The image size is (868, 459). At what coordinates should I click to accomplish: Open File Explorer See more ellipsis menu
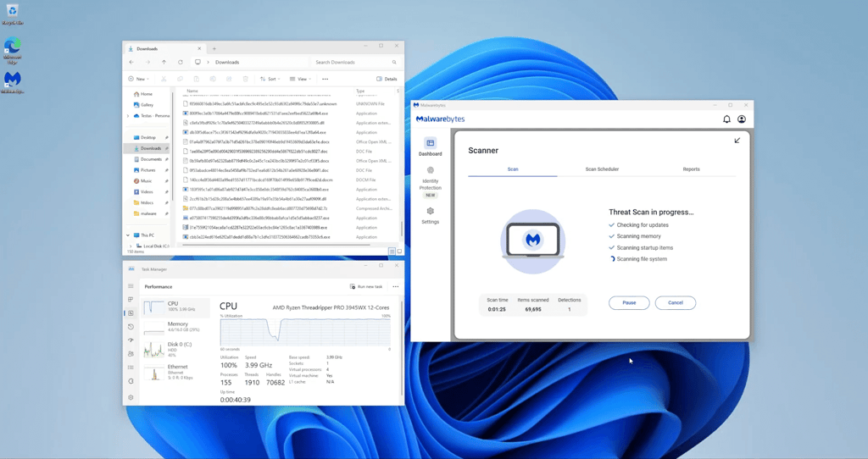325,79
